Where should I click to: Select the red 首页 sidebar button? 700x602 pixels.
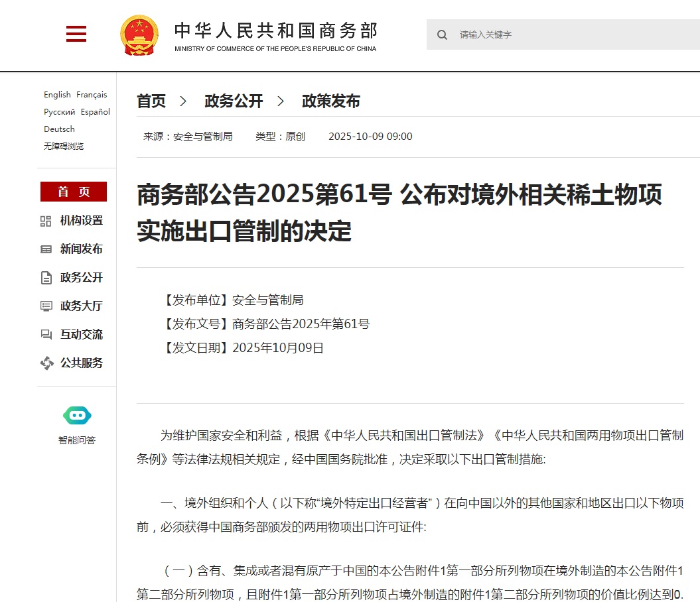tap(74, 192)
